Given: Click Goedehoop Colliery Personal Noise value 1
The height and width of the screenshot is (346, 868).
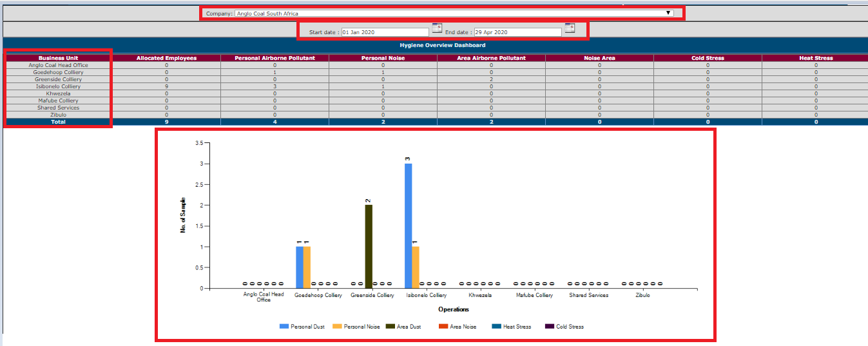Looking at the screenshot, I should [x=383, y=72].
